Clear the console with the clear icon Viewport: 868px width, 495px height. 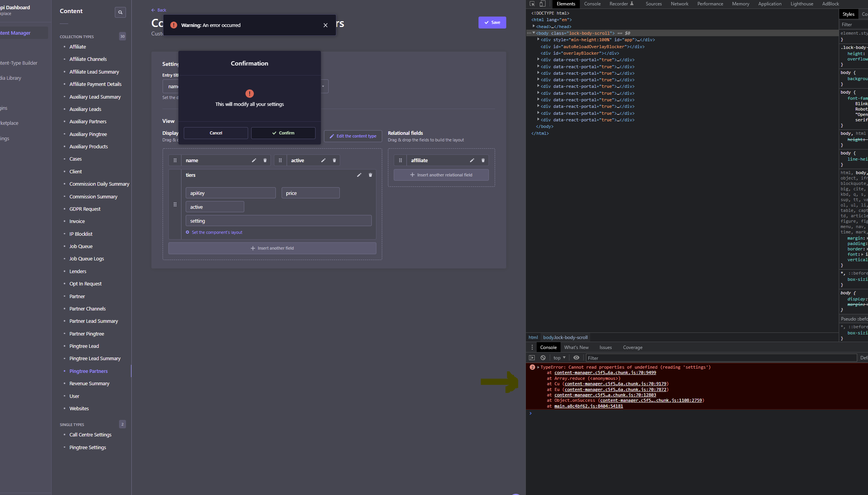click(x=543, y=358)
